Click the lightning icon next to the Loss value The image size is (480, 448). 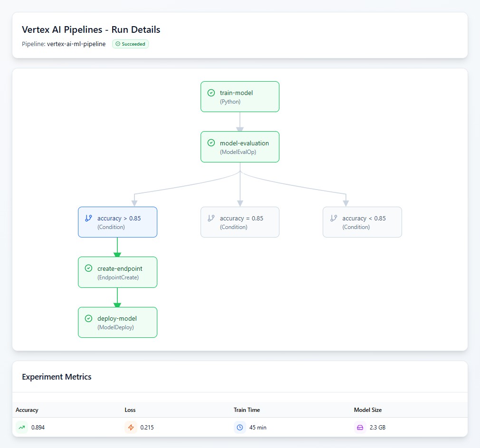pos(131,427)
